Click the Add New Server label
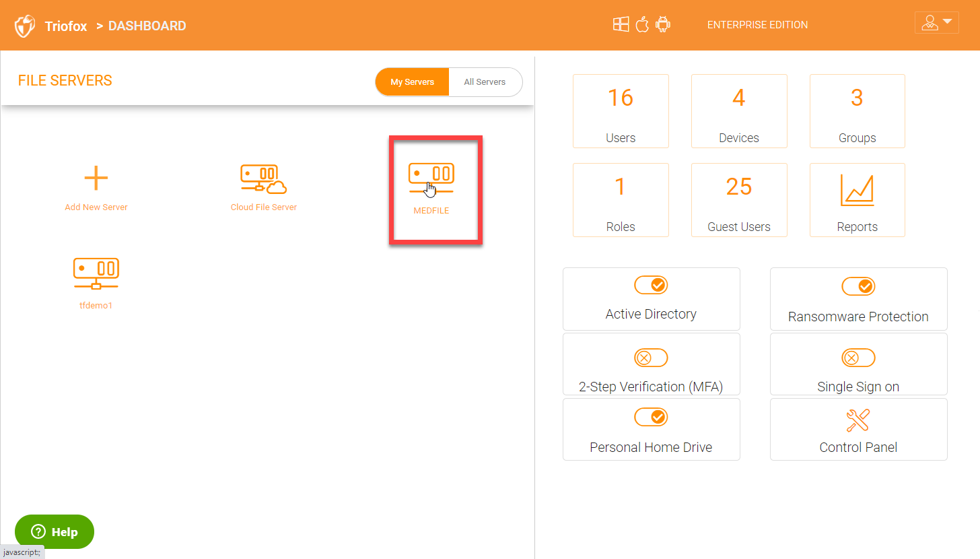The image size is (980, 559). (96, 207)
